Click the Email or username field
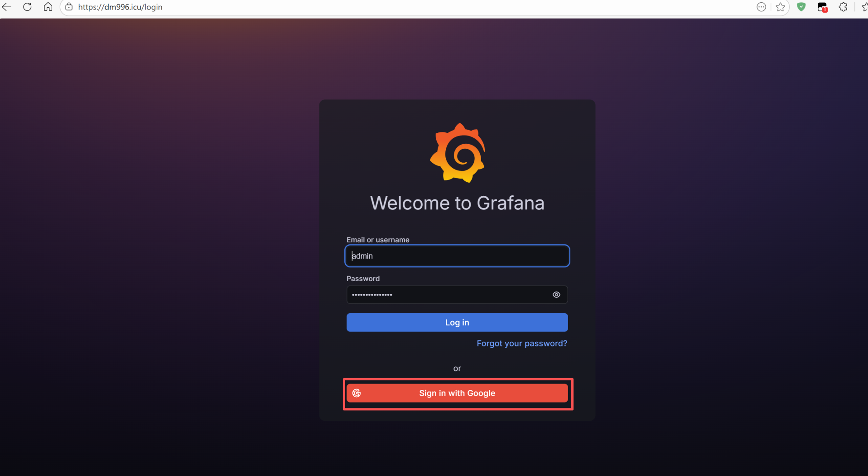The width and height of the screenshot is (868, 476). click(x=457, y=256)
